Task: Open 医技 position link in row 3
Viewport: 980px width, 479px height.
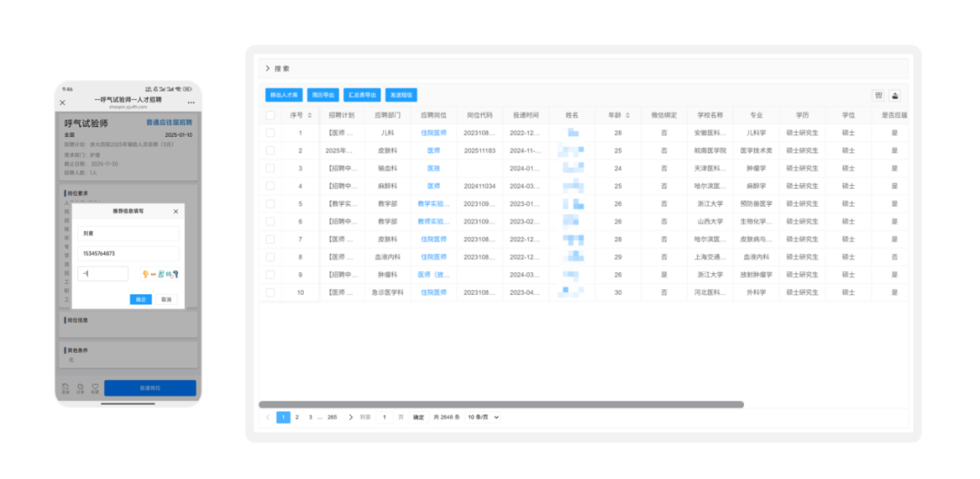Action: click(x=434, y=168)
